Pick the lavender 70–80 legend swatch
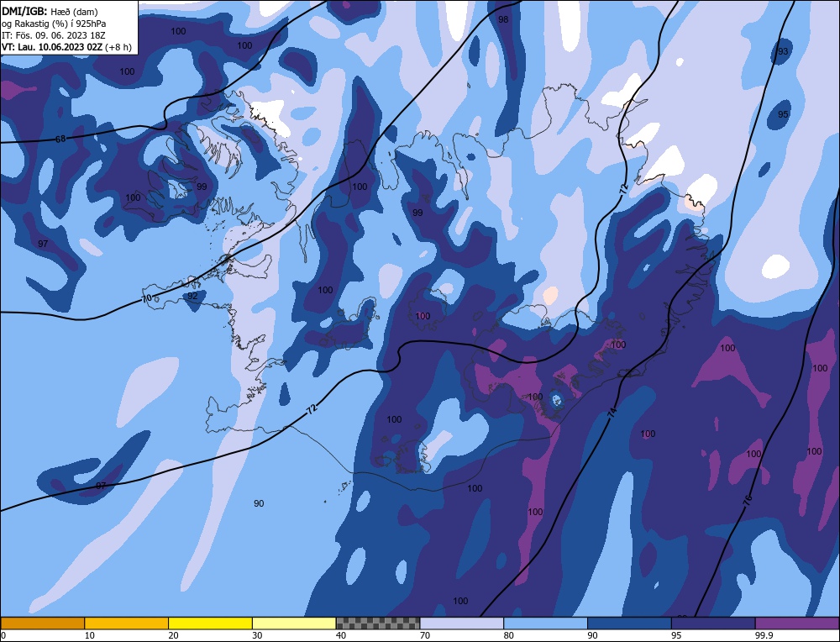 [x=462, y=623]
